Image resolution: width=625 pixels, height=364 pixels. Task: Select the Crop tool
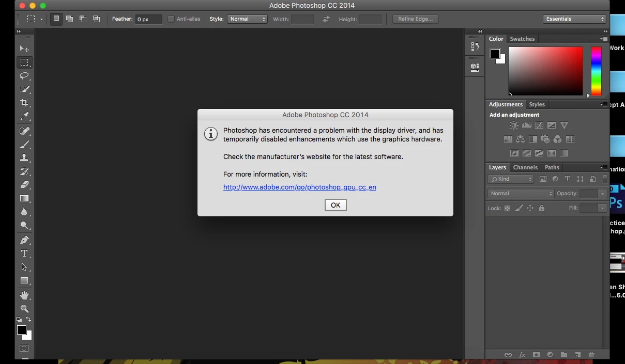tap(24, 103)
